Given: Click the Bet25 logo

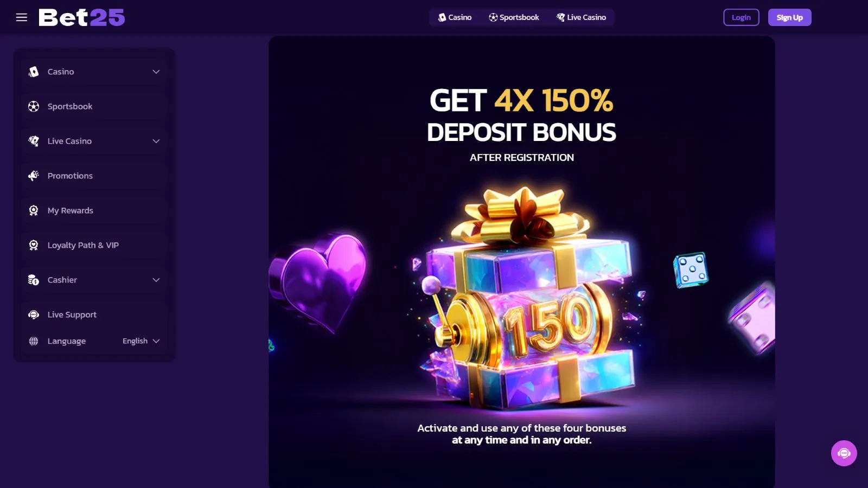Looking at the screenshot, I should 82,17.
